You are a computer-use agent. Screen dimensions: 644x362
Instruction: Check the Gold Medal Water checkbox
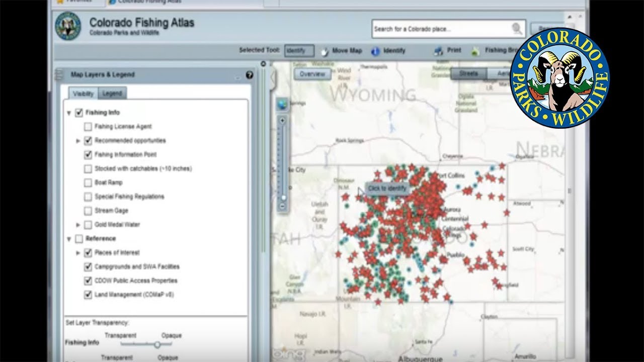click(x=88, y=225)
